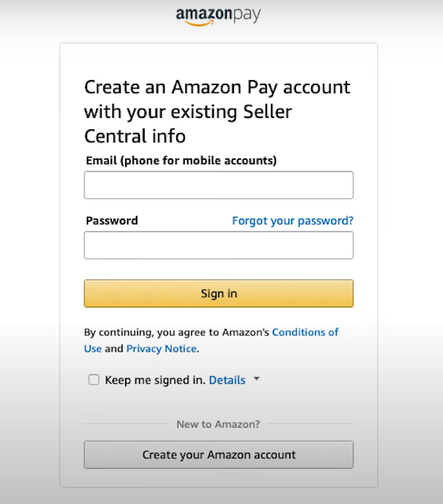Click the Password field label

(112, 220)
